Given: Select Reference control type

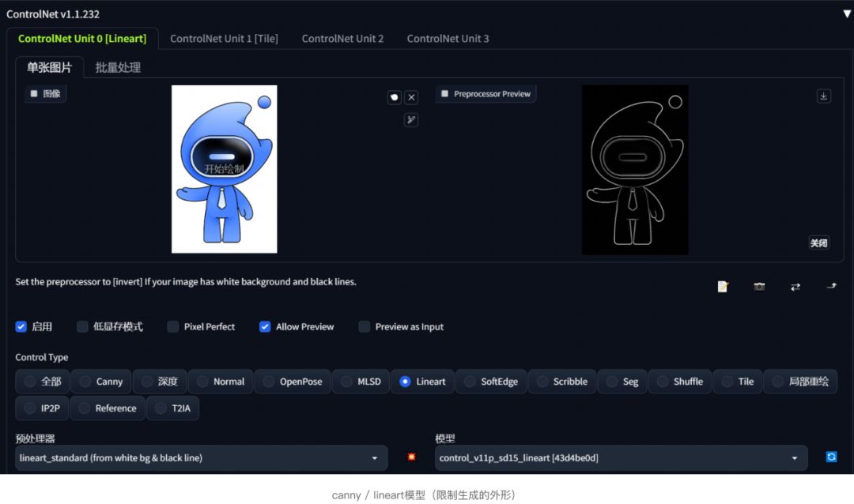Looking at the screenshot, I should point(108,408).
